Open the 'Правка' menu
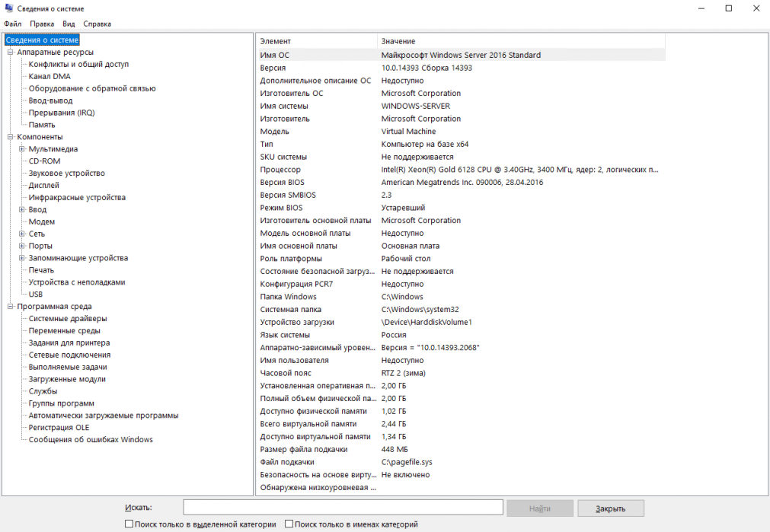The width and height of the screenshot is (770, 532). coord(42,24)
